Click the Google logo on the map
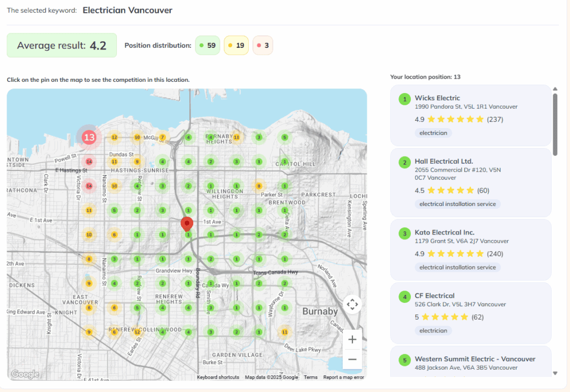This screenshot has height=392, width=570. 25,374
